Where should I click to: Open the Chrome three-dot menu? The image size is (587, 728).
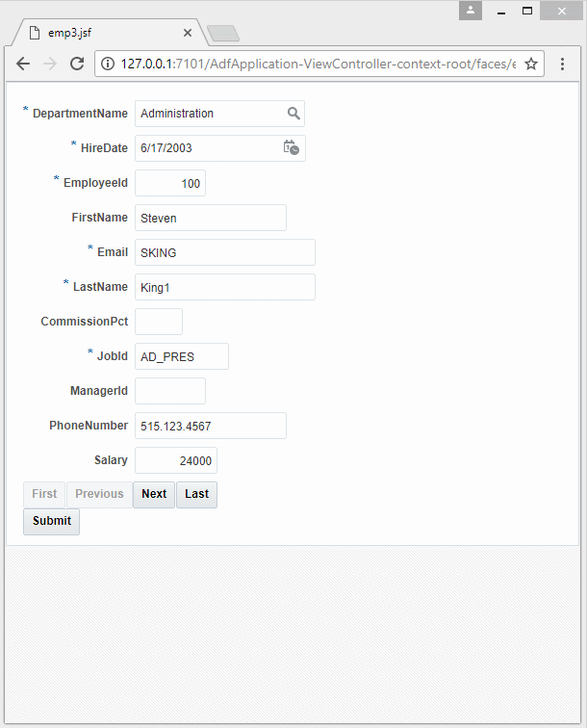point(562,64)
